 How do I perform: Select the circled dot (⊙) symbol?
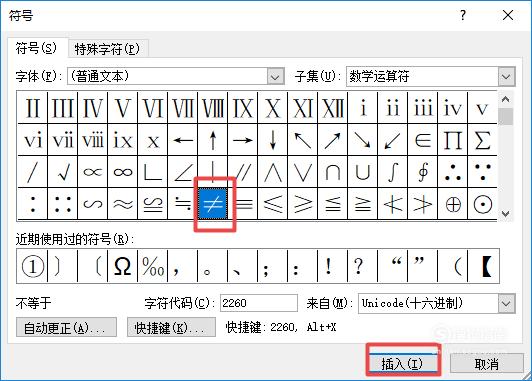(x=482, y=204)
